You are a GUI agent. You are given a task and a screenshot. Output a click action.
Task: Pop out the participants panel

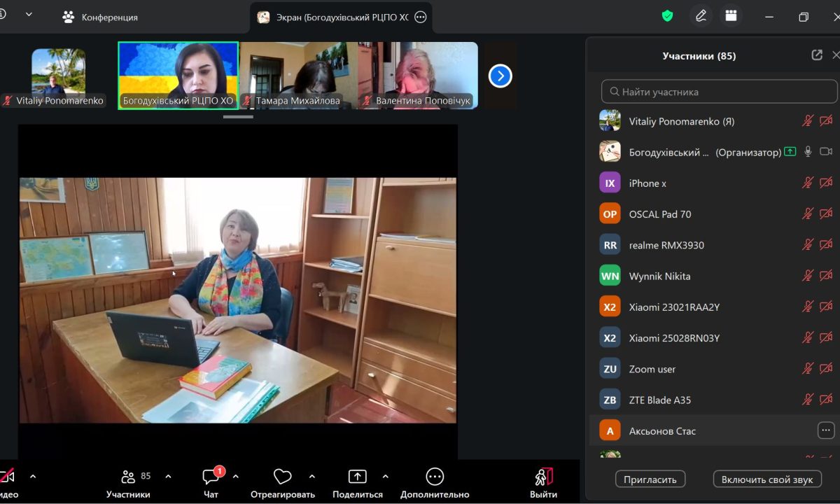(817, 55)
